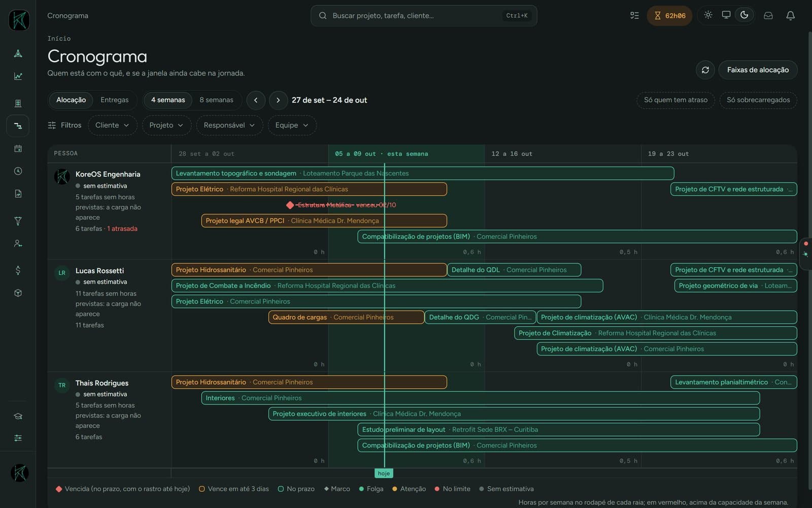Open the notifications bell

(790, 15)
